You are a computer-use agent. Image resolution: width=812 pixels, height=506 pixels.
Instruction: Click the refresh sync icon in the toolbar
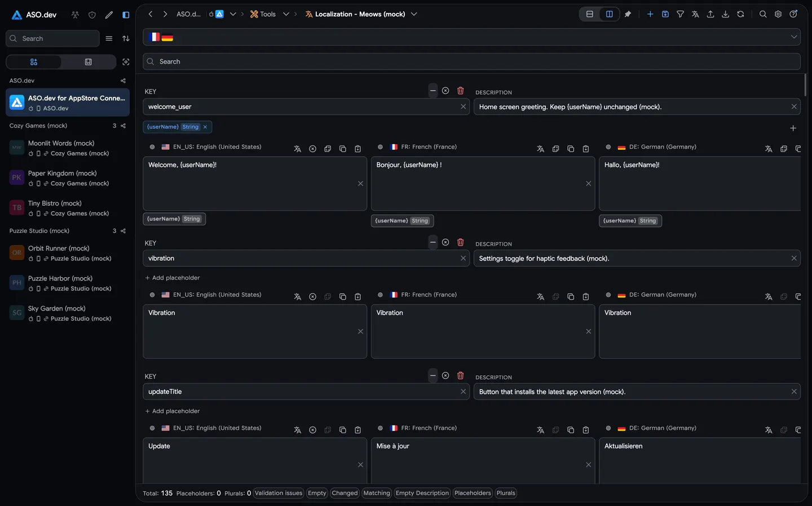pos(740,14)
